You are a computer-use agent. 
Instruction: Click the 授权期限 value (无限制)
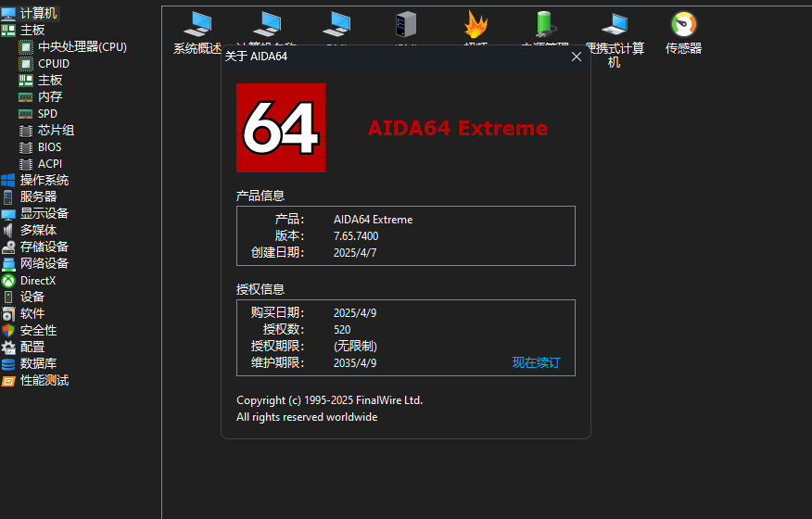(355, 346)
